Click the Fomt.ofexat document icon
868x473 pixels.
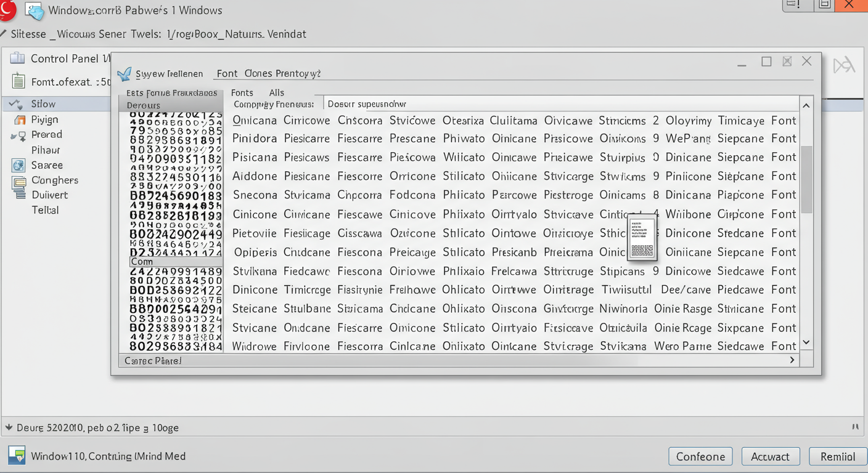pyautogui.click(x=19, y=81)
